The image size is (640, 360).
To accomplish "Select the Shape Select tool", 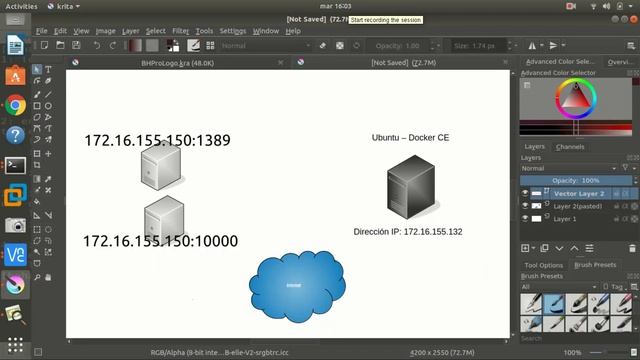I will 37,69.
